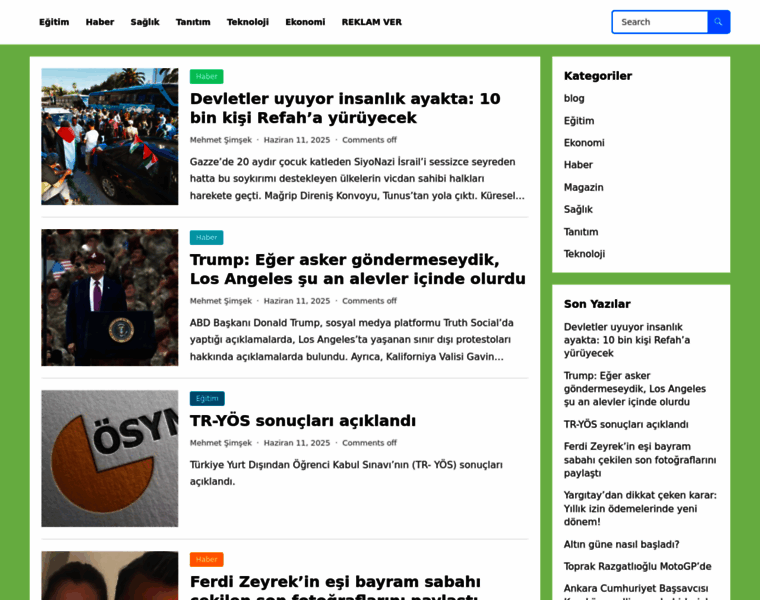Image resolution: width=760 pixels, height=600 pixels.
Task: Click date Haziran 11, 2025 on the TR-YÖS article
Action: (x=297, y=443)
